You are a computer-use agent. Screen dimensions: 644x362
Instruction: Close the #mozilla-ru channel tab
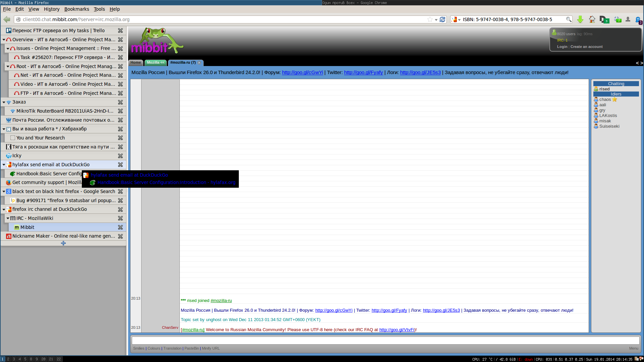pos(199,63)
